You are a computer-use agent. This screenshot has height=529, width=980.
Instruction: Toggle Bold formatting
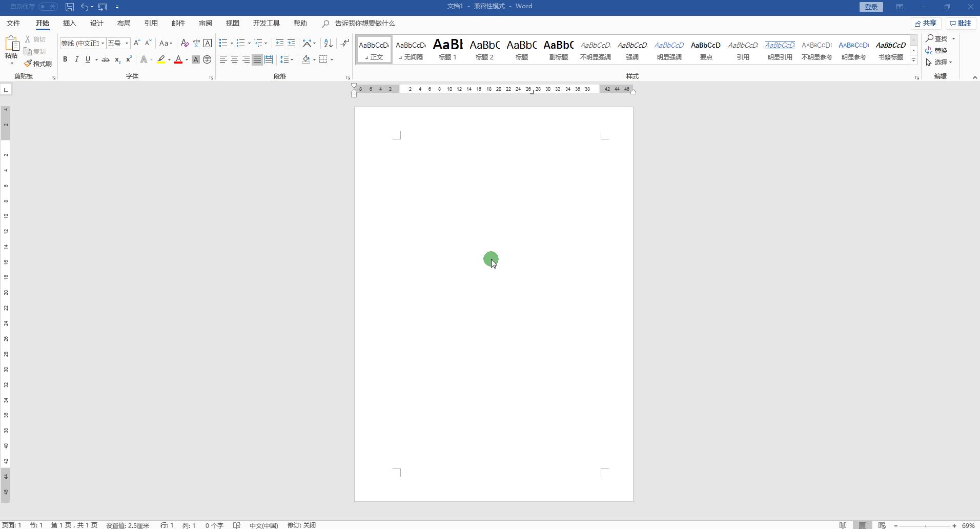click(65, 59)
